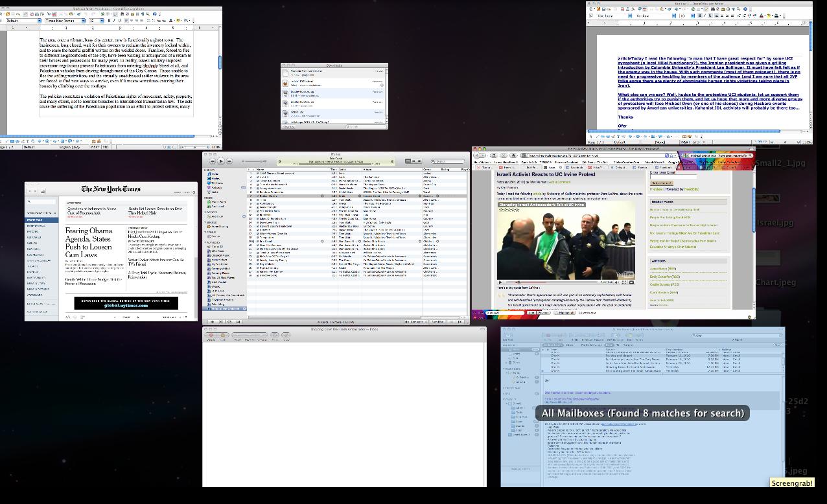Open font size dropdown in left Writer
The image size is (827, 504).
point(101,20)
